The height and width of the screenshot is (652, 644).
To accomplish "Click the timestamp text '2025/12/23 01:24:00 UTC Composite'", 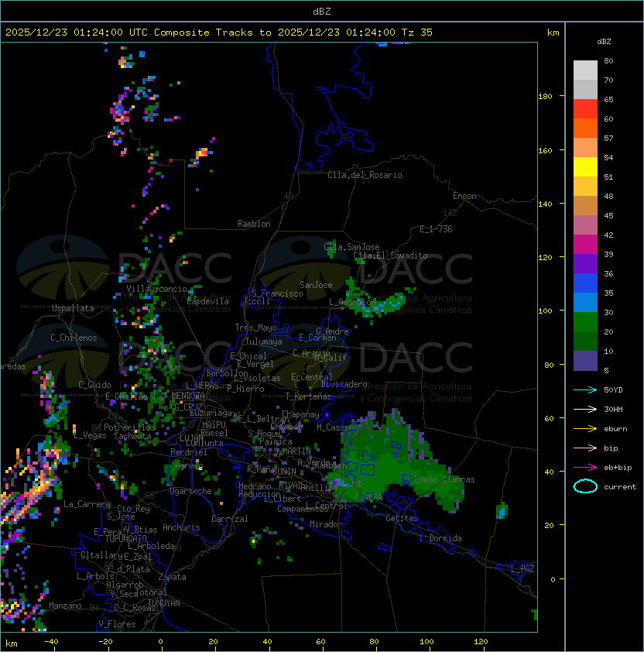I will [108, 33].
